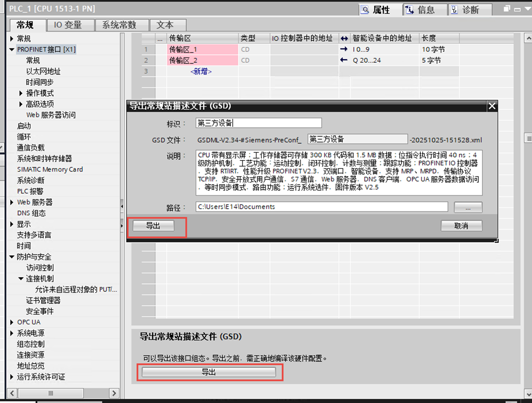532x403 pixels.
Task: Close the GSD export dialog with X
Action: tap(492, 106)
